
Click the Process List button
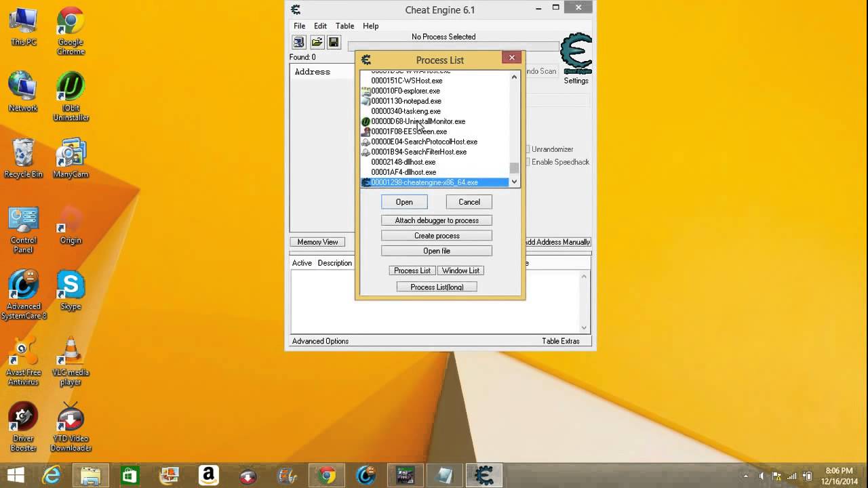(412, 270)
